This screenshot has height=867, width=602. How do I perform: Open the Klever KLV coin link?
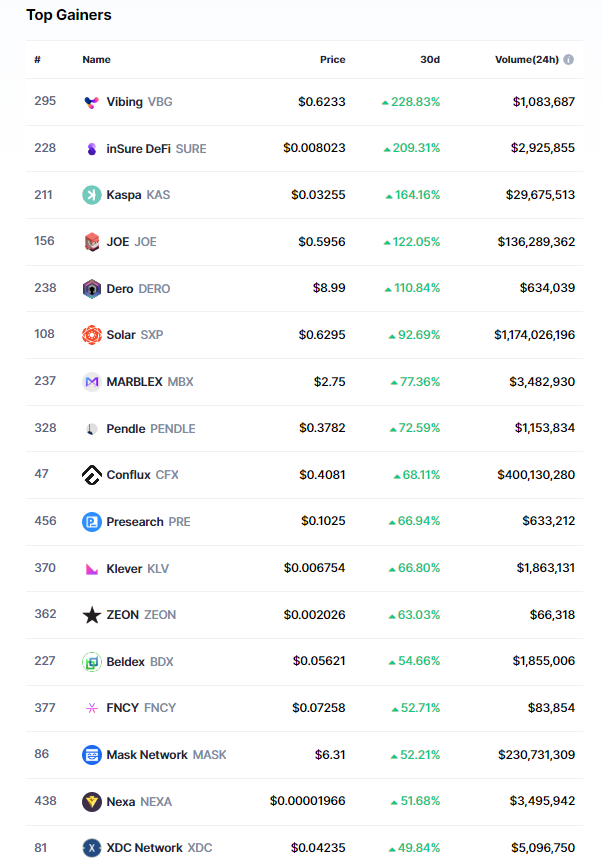pyautogui.click(x=137, y=569)
